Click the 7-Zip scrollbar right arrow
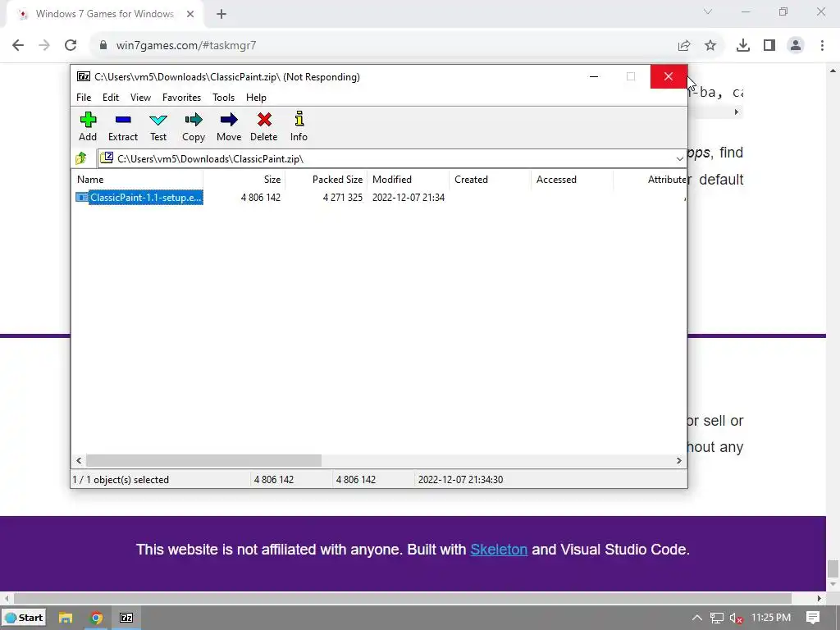The width and height of the screenshot is (840, 630). (678, 461)
